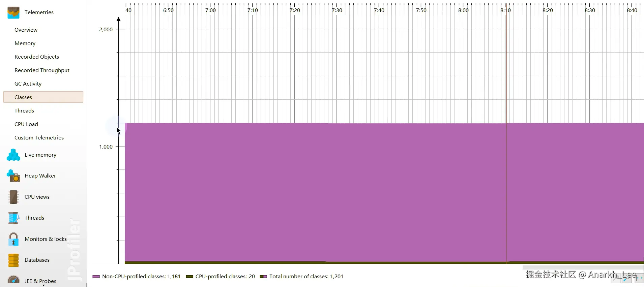
Task: Click the 7:40 time axis label
Action: click(379, 10)
